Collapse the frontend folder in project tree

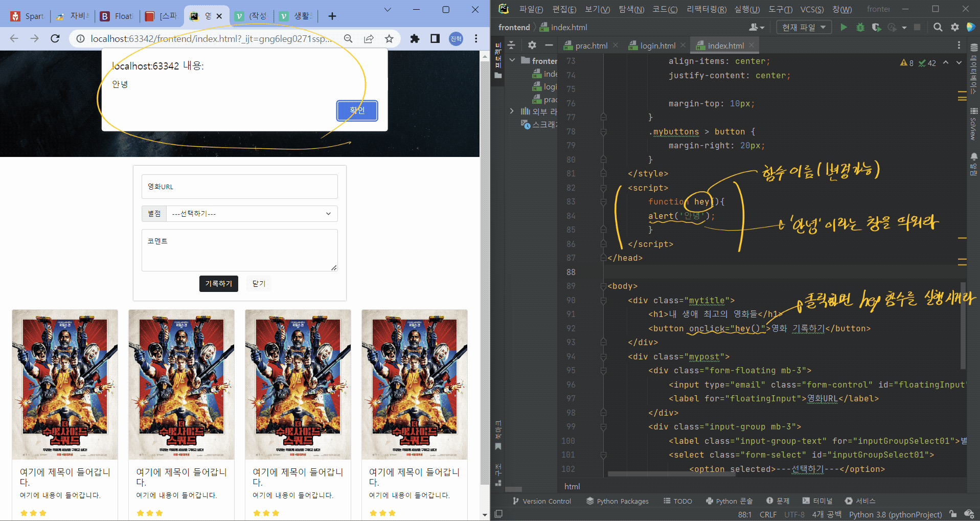pyautogui.click(x=512, y=60)
